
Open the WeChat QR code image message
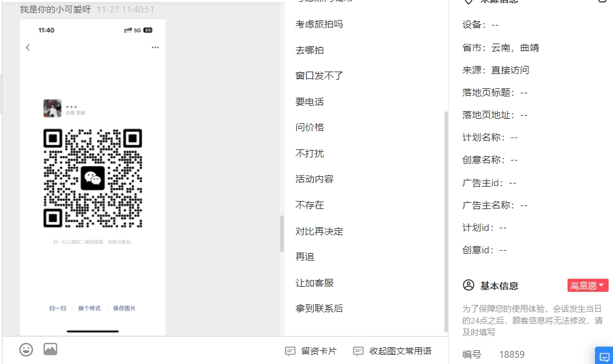point(93,177)
